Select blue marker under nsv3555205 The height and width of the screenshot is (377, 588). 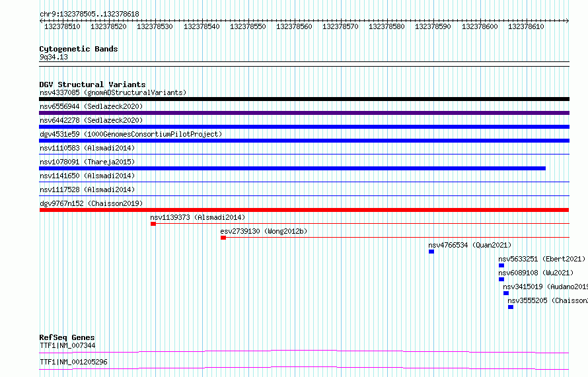[511, 307]
